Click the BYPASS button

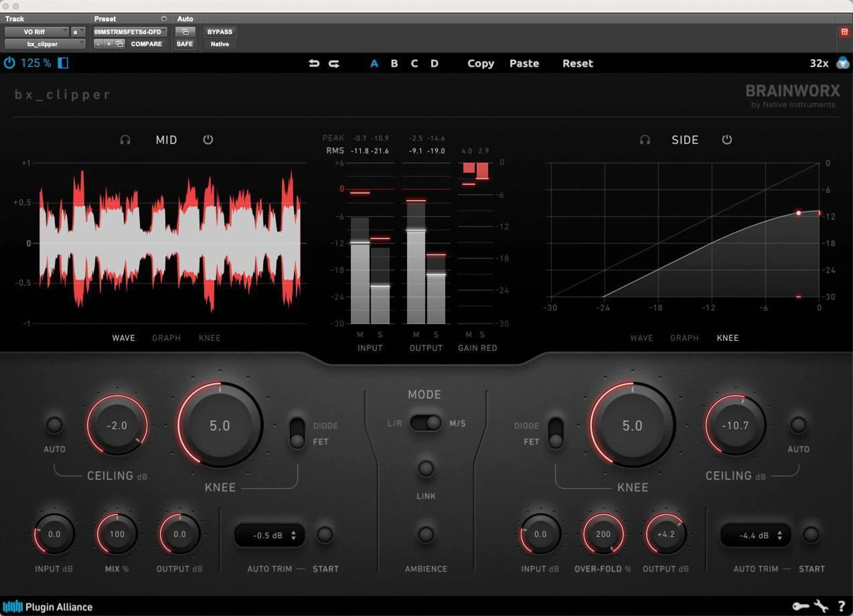(x=220, y=32)
